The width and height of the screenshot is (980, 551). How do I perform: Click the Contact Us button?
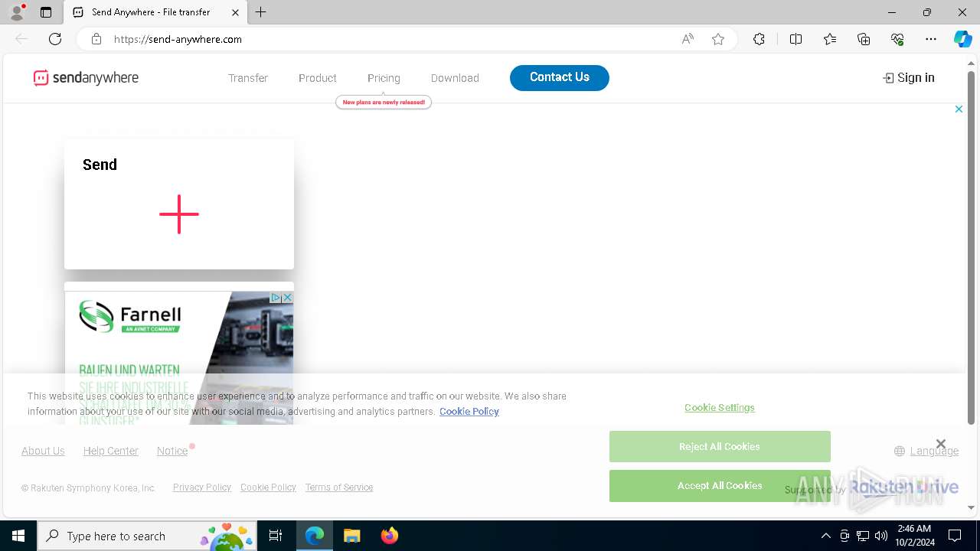560,77
